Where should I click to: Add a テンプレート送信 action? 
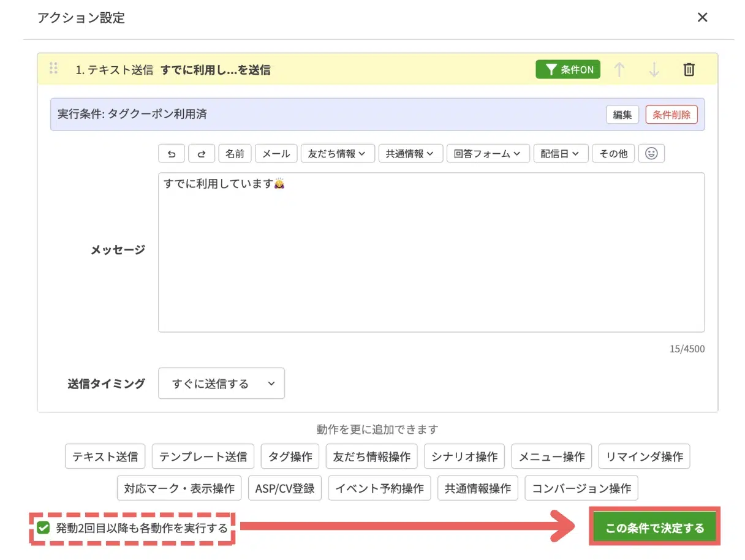tap(203, 456)
